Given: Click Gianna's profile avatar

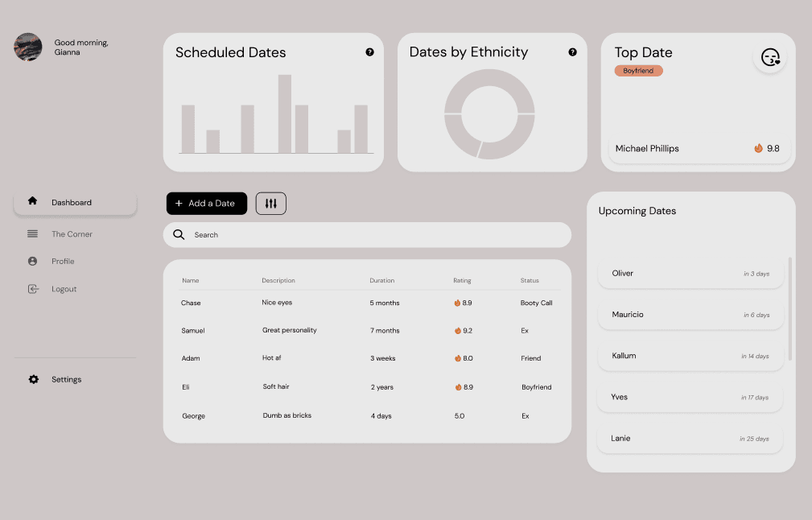Looking at the screenshot, I should pos(28,47).
